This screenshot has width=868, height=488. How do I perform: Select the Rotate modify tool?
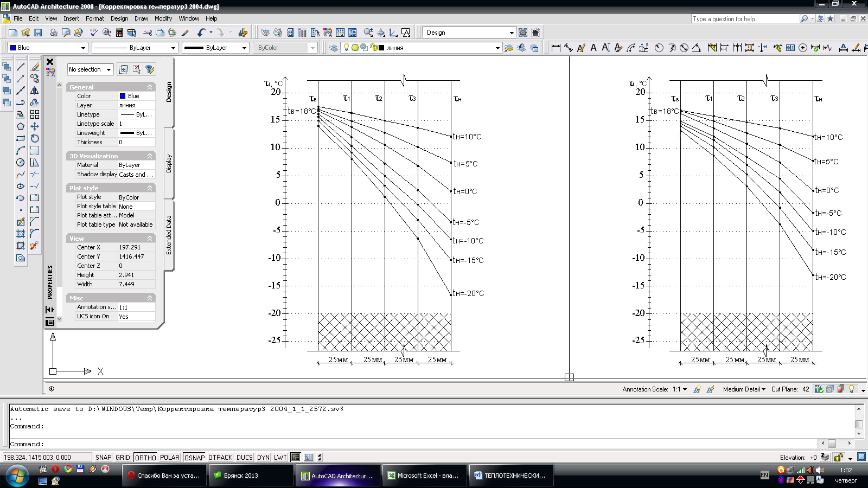(35, 138)
